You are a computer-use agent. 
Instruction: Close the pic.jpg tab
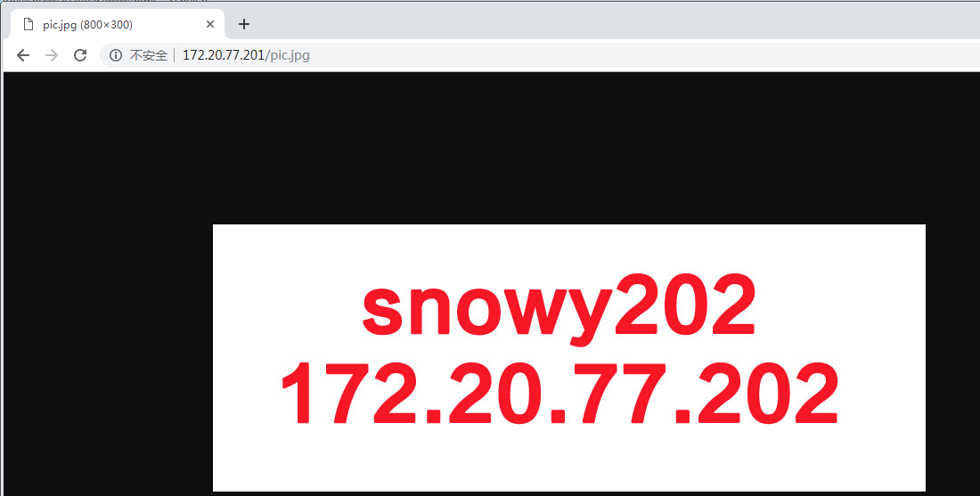[210, 24]
